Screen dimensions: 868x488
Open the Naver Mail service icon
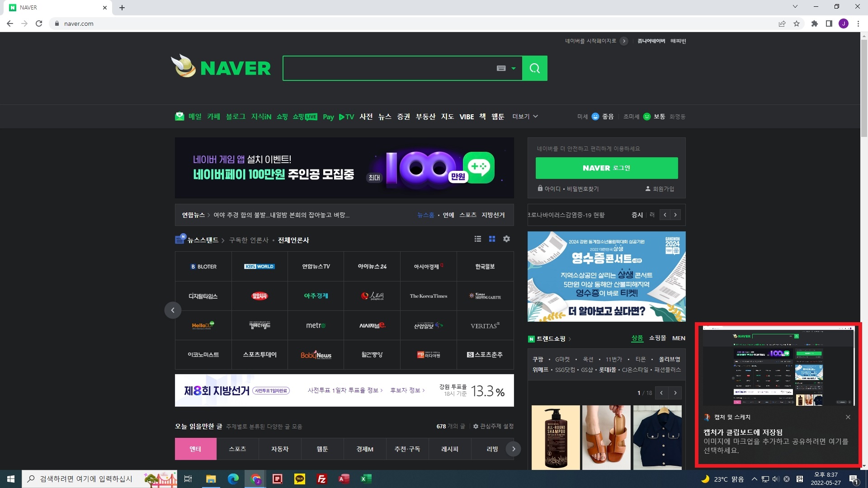pos(179,117)
